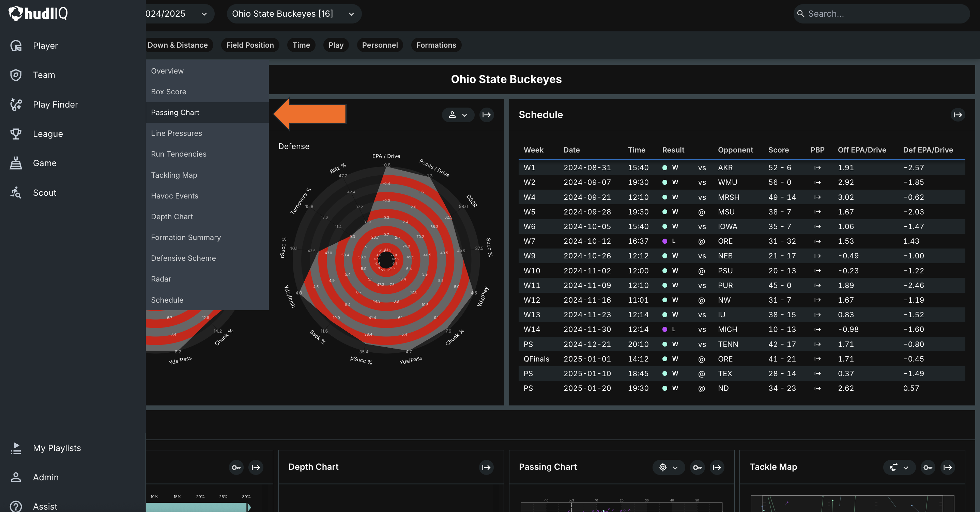This screenshot has width=980, height=512.
Task: Expand the Tackle Map panel arrow icon
Action: tap(948, 467)
